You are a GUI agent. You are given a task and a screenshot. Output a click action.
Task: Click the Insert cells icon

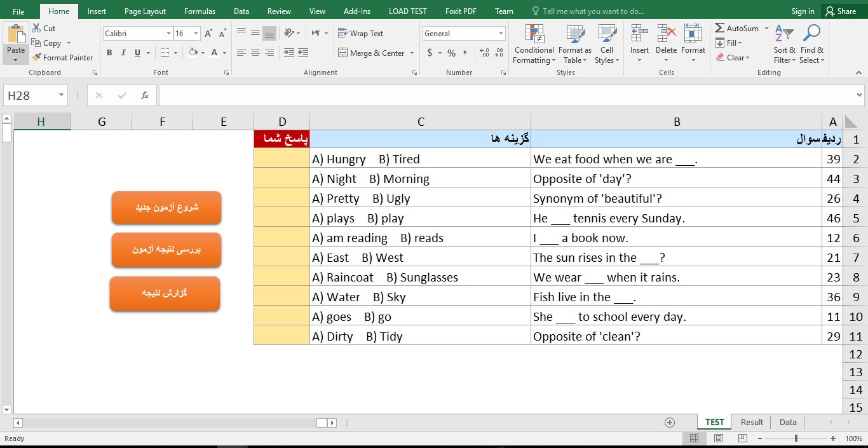[639, 34]
